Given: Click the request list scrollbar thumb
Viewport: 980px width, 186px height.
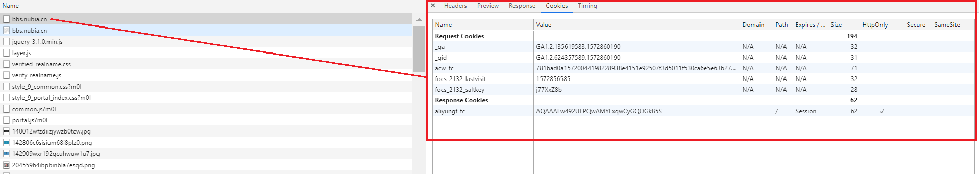Looking at the screenshot, I should pos(419,48).
